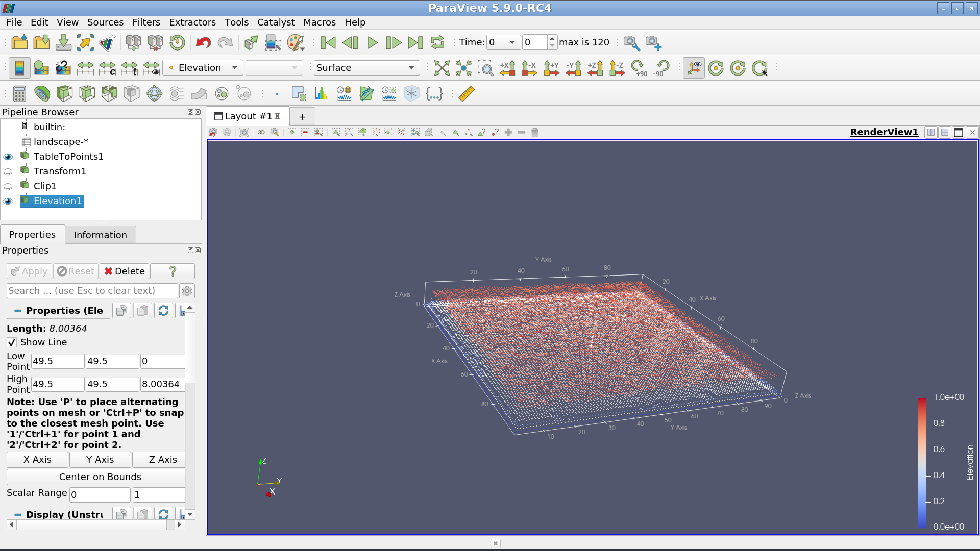Click the Reset Camera icon

point(442,68)
